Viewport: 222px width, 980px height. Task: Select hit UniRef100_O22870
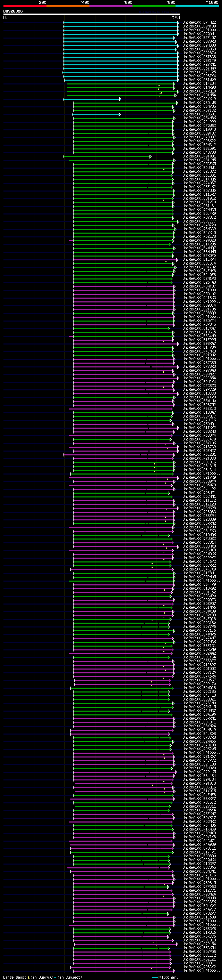pyautogui.click(x=199, y=53)
